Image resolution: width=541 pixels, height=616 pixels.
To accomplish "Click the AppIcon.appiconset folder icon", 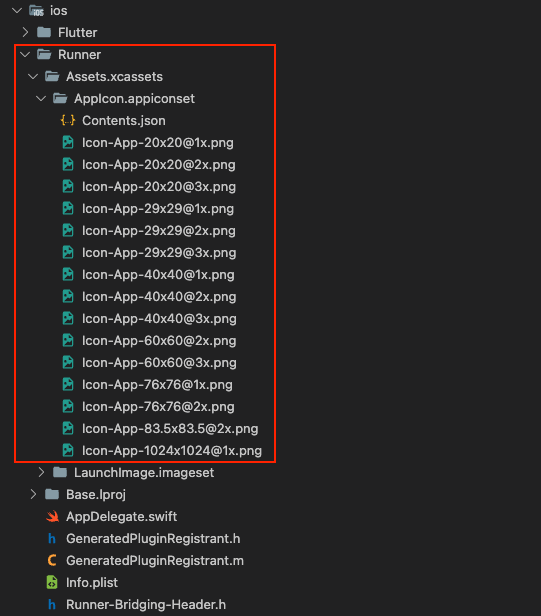I will click(x=60, y=98).
